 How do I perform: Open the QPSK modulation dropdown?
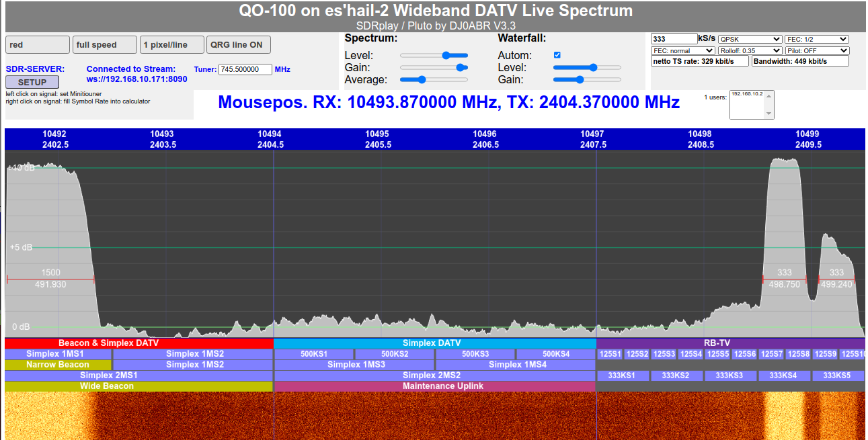750,40
